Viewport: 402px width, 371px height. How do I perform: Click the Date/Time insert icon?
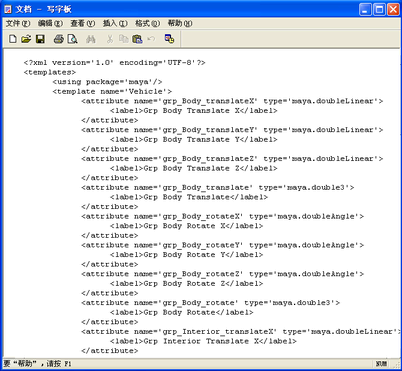169,39
